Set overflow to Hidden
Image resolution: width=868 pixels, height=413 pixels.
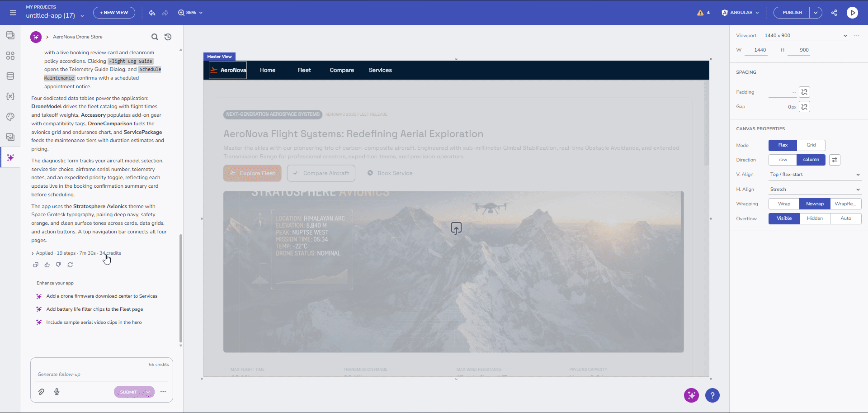[815, 218]
